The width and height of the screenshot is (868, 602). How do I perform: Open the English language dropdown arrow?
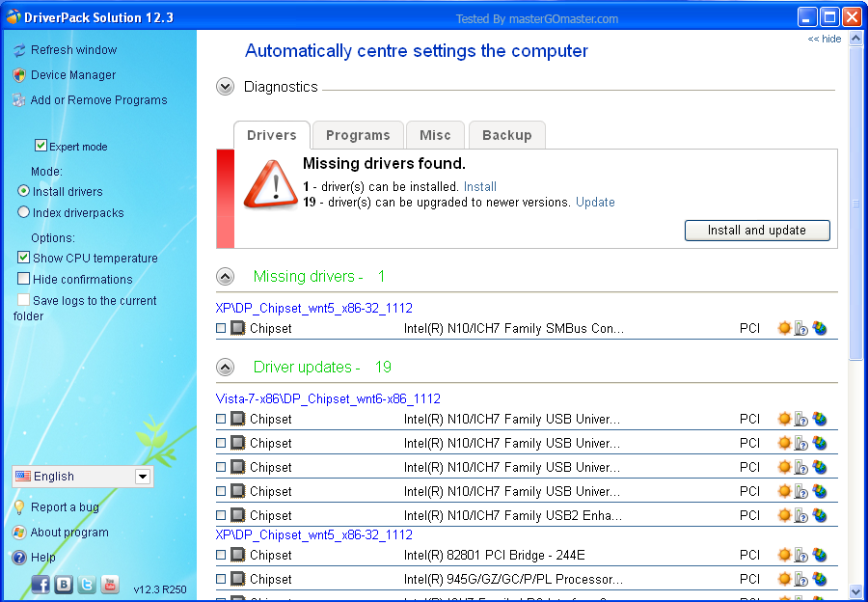point(143,477)
